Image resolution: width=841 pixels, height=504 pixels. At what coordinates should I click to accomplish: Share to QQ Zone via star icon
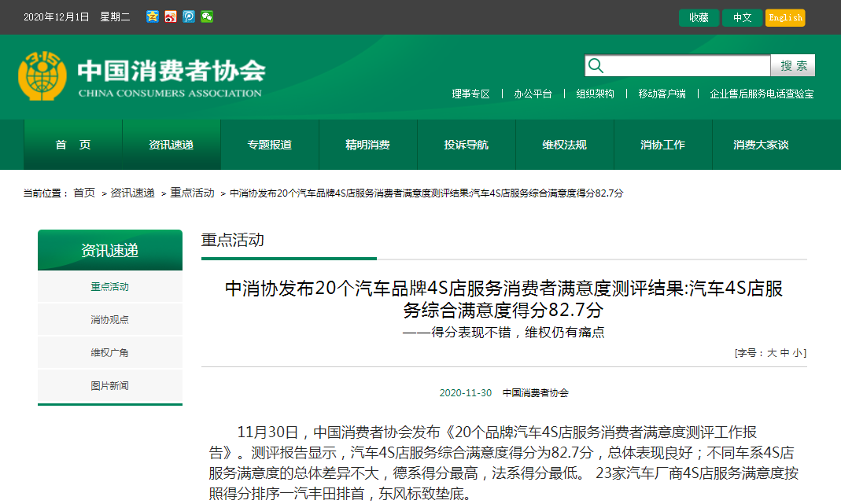(153, 17)
